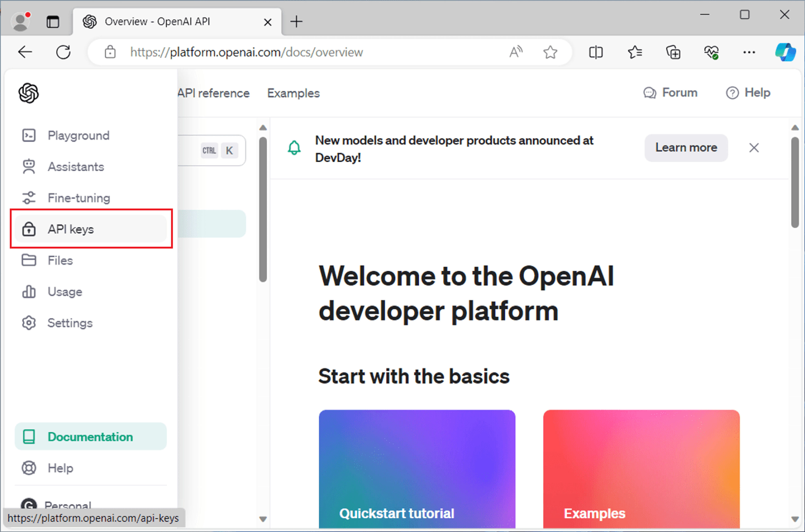Click the docs navigation scrollbar thumb
Screen dimensions: 805x532
(263, 209)
